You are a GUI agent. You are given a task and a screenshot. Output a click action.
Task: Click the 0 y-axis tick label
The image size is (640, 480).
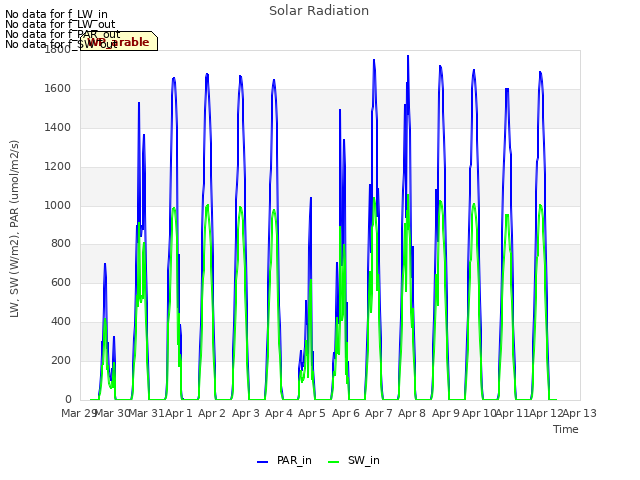[x=68, y=400]
